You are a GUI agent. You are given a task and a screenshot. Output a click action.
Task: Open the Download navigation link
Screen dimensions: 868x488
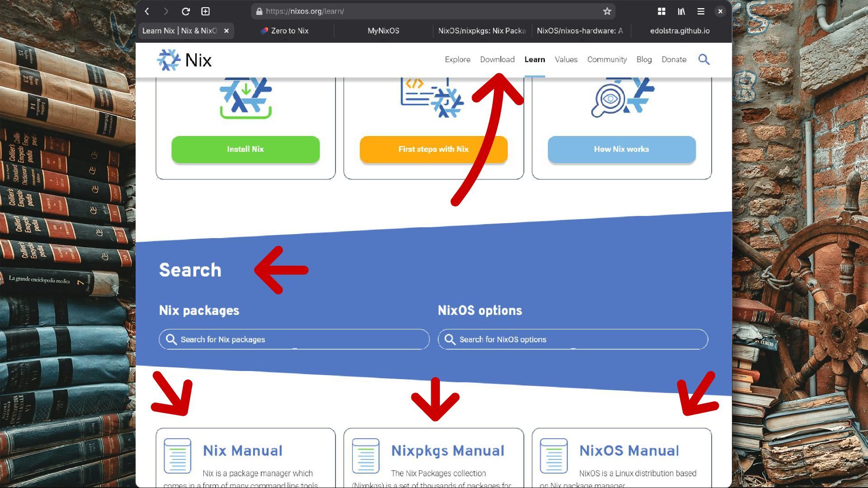pyautogui.click(x=497, y=59)
